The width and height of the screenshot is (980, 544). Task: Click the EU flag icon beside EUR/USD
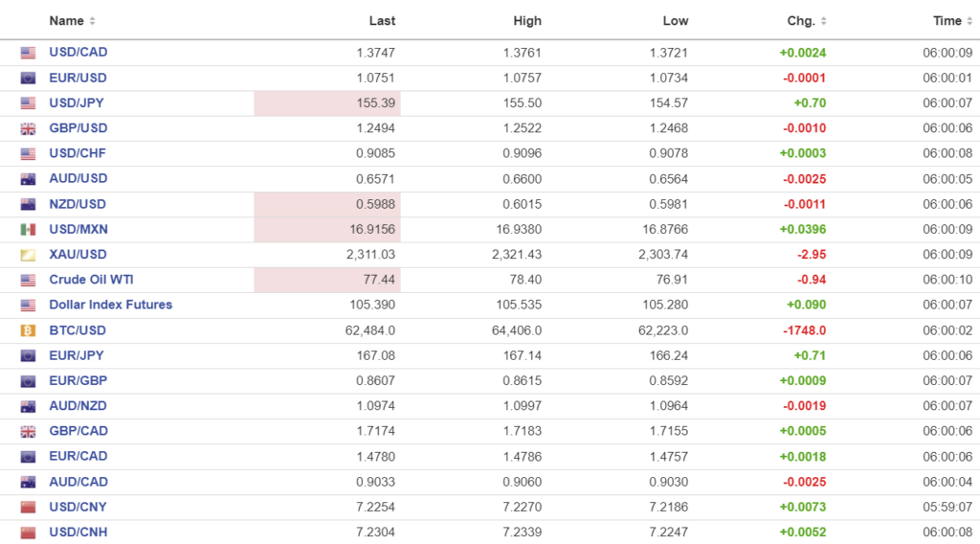coord(28,79)
